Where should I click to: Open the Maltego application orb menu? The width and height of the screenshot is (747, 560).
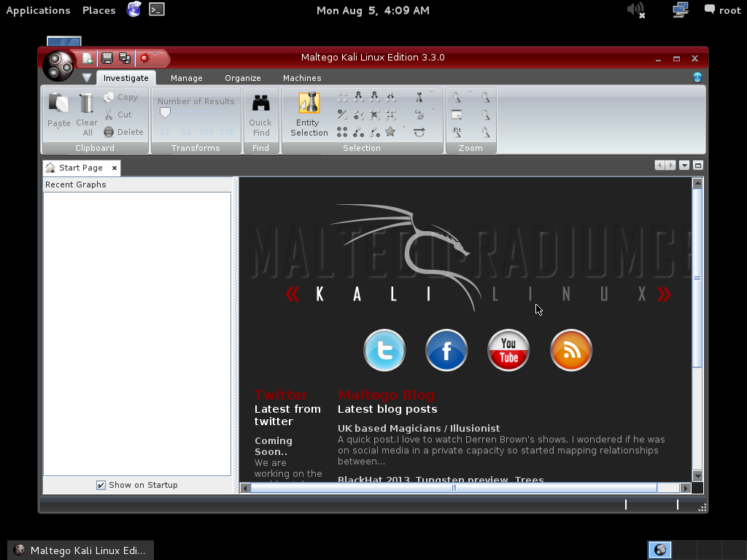tap(58, 65)
